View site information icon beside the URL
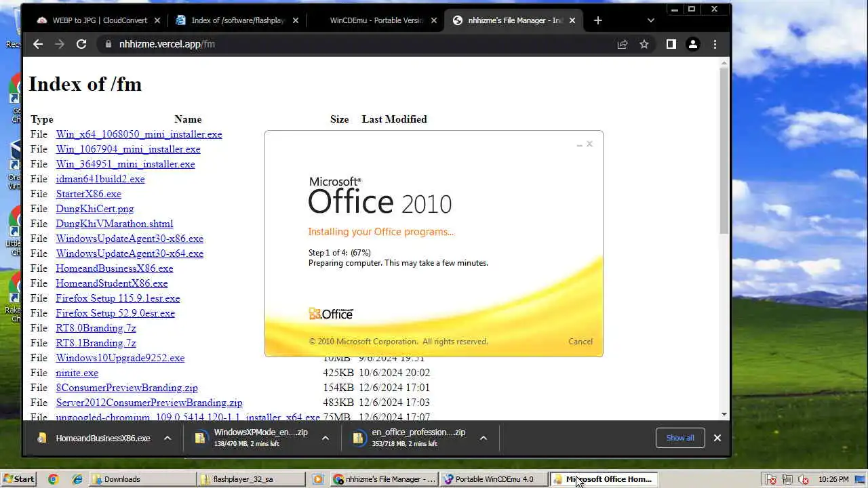Image resolution: width=868 pixels, height=488 pixels. click(108, 44)
